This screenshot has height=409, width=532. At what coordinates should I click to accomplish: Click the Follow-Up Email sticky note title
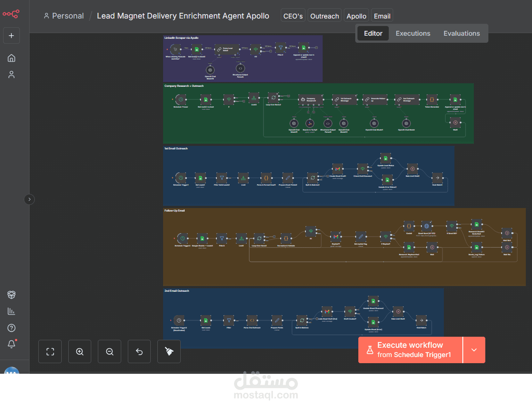[x=175, y=211]
